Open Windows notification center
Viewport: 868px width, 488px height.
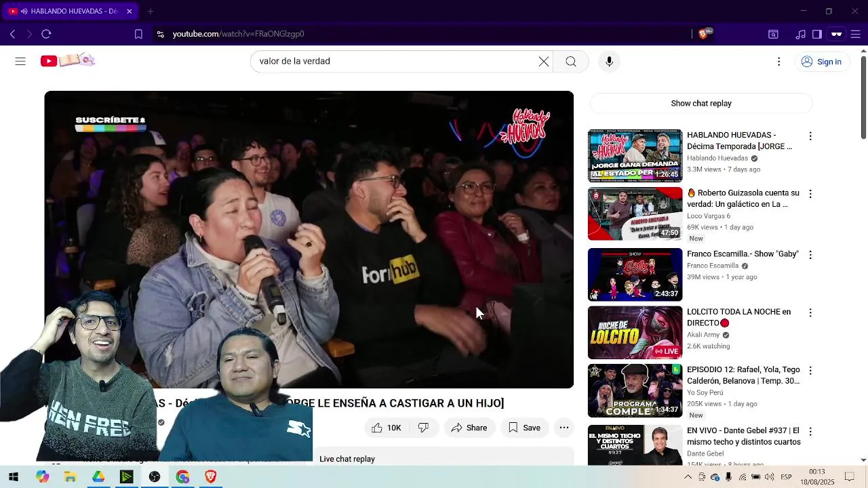click(849, 477)
